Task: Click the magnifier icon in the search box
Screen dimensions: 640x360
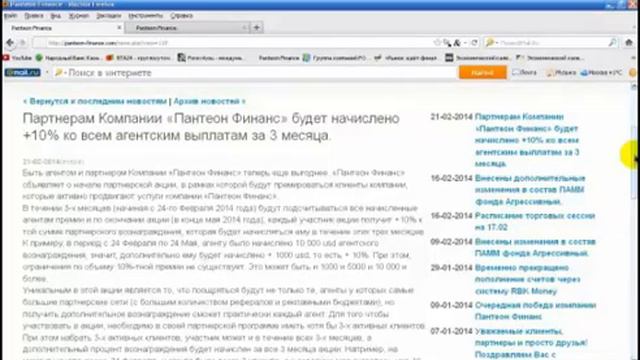Action: pos(612,42)
